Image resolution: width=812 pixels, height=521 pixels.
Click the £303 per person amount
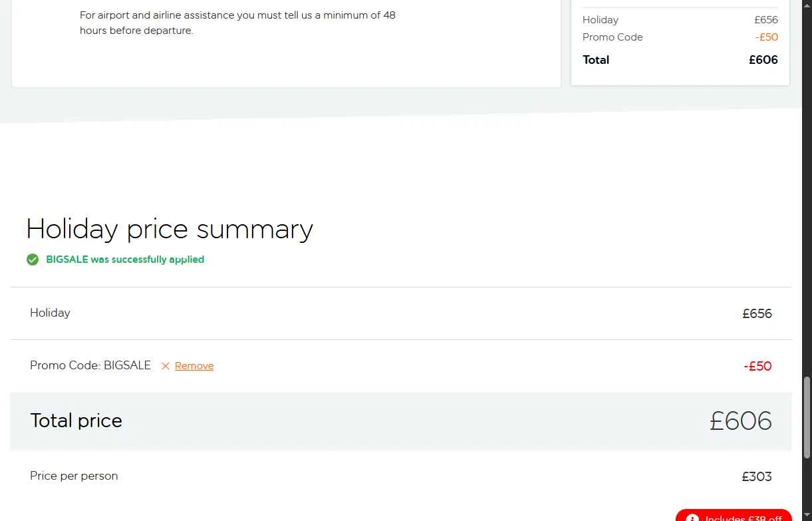[757, 476]
